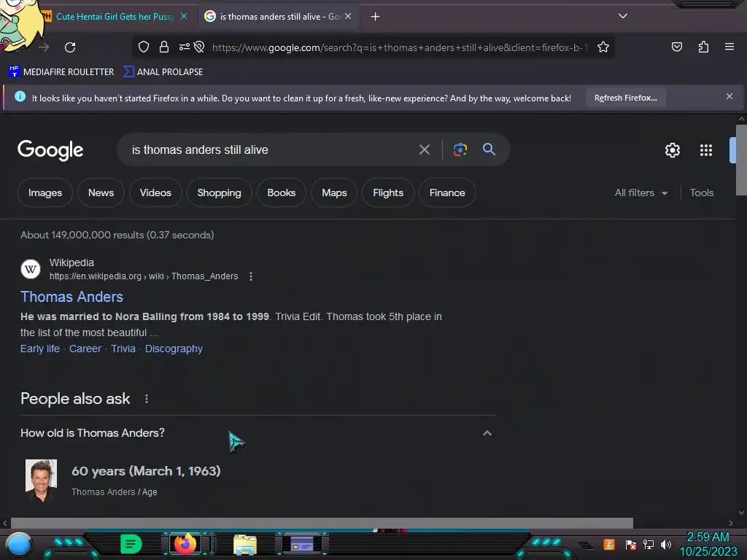Save page to Pocket
This screenshot has width=747, height=560.
point(676,47)
